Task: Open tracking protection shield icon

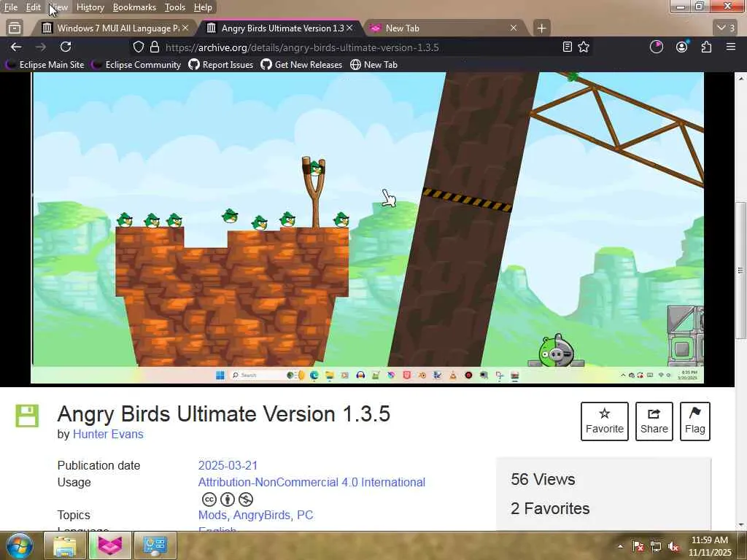Action: (x=138, y=47)
